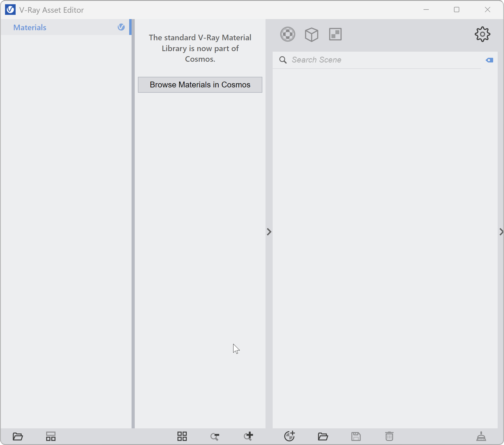Click the zoom in preview icon
The image size is (504, 445).
[249, 436]
